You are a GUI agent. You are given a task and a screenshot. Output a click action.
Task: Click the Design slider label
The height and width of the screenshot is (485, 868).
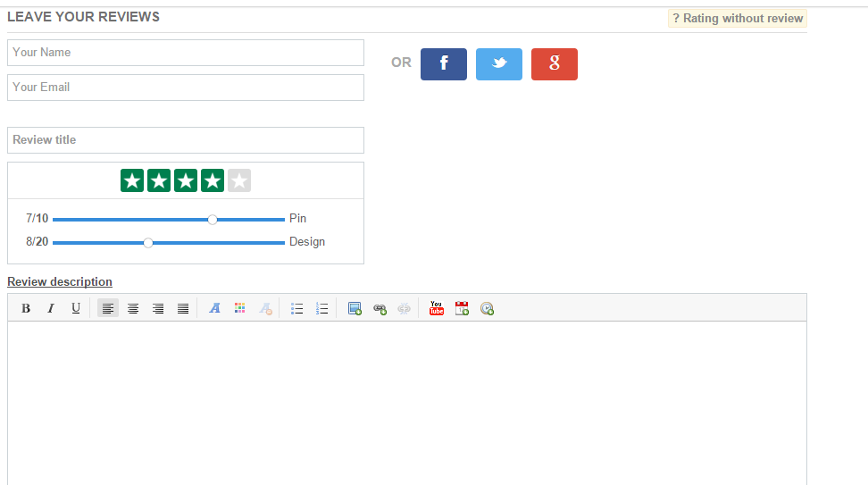[x=307, y=242]
